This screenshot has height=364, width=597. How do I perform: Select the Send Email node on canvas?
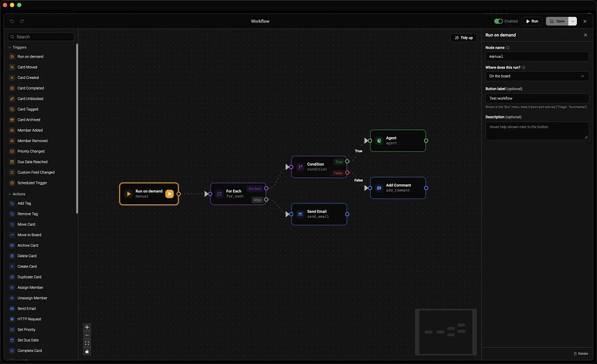[x=319, y=214]
